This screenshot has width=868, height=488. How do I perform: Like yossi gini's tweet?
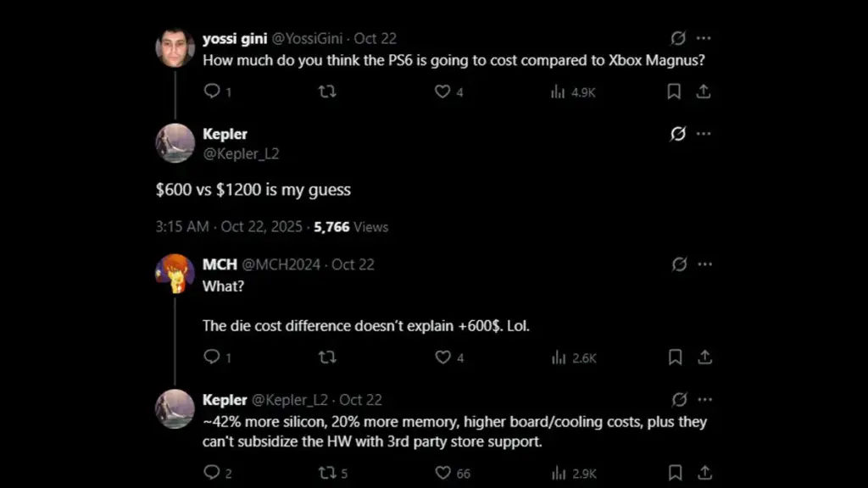pyautogui.click(x=442, y=91)
